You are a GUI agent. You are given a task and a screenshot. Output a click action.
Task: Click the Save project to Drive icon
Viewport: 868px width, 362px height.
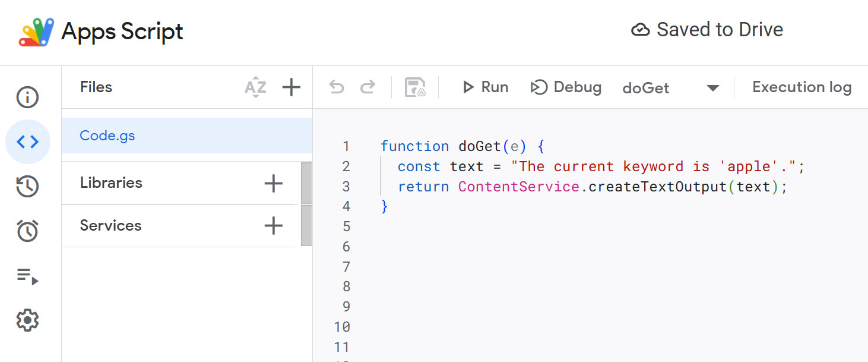(x=415, y=87)
